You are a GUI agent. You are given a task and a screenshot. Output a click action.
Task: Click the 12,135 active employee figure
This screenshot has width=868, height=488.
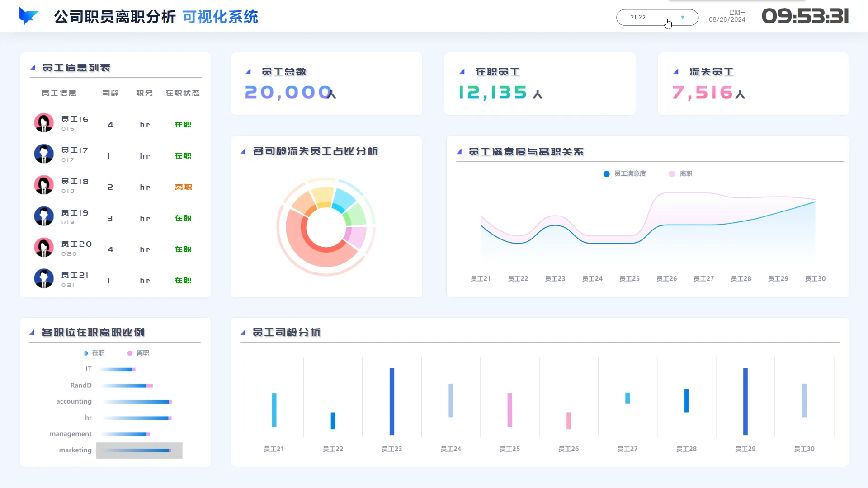coord(493,92)
